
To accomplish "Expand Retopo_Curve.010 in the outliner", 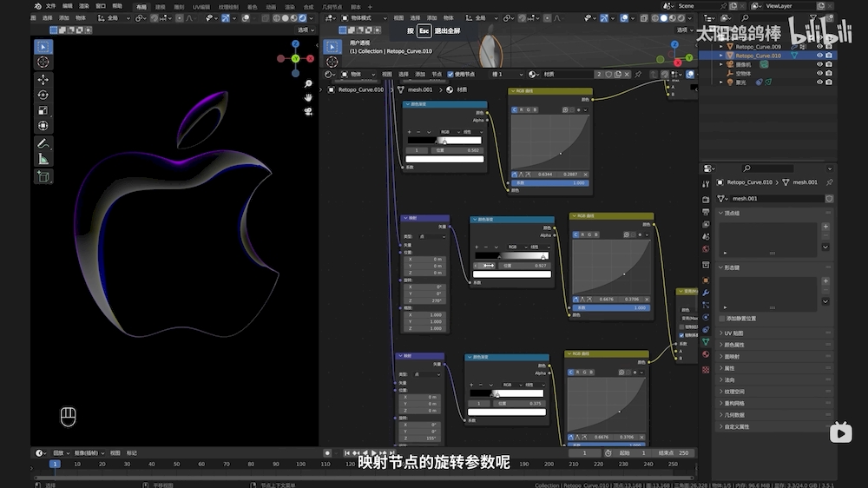I will click(720, 56).
